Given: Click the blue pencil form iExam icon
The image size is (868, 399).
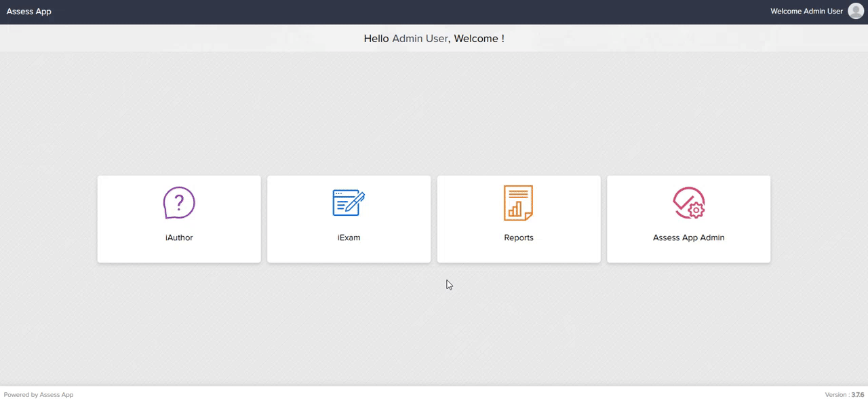Looking at the screenshot, I should 349,203.
